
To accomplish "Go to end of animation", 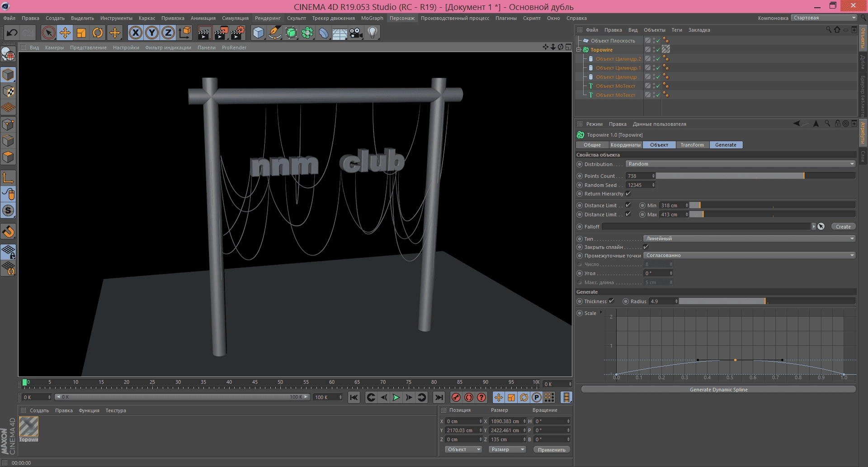I will [x=439, y=397].
